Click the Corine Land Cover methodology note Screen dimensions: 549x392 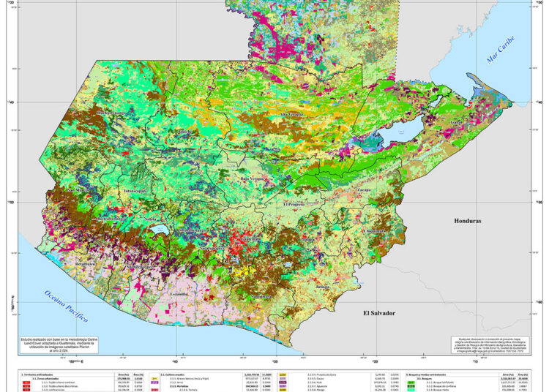tap(48, 345)
